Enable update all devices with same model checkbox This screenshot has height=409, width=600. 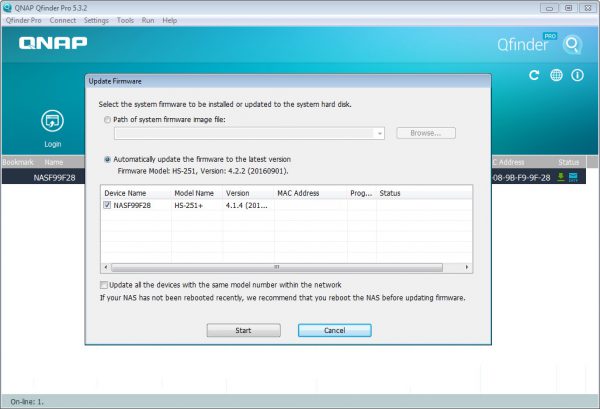(x=104, y=285)
